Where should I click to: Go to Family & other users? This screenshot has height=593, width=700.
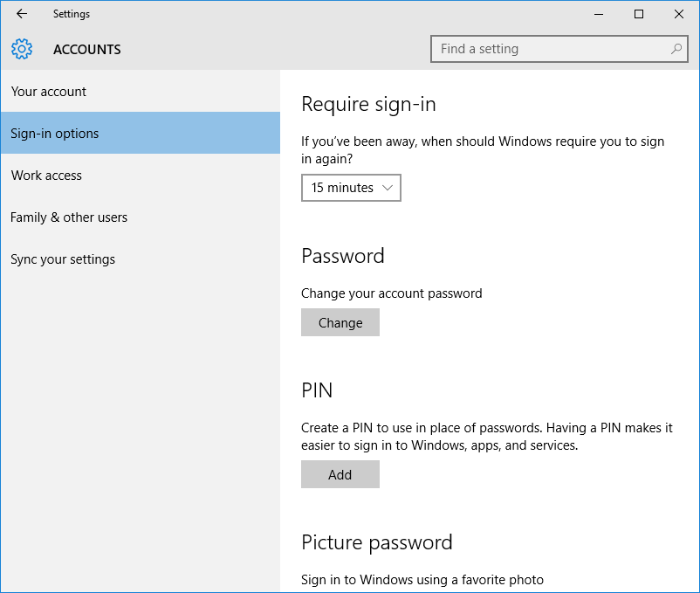point(141,217)
